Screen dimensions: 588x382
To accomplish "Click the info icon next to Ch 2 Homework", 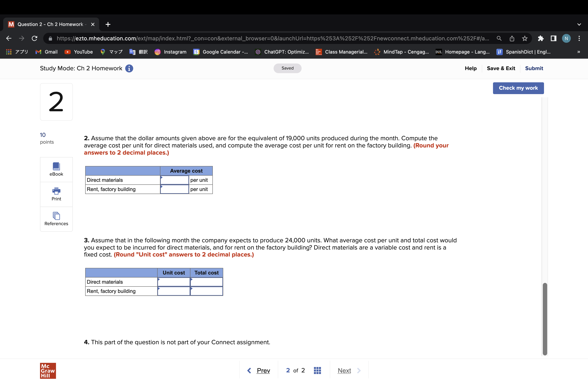I will [129, 68].
